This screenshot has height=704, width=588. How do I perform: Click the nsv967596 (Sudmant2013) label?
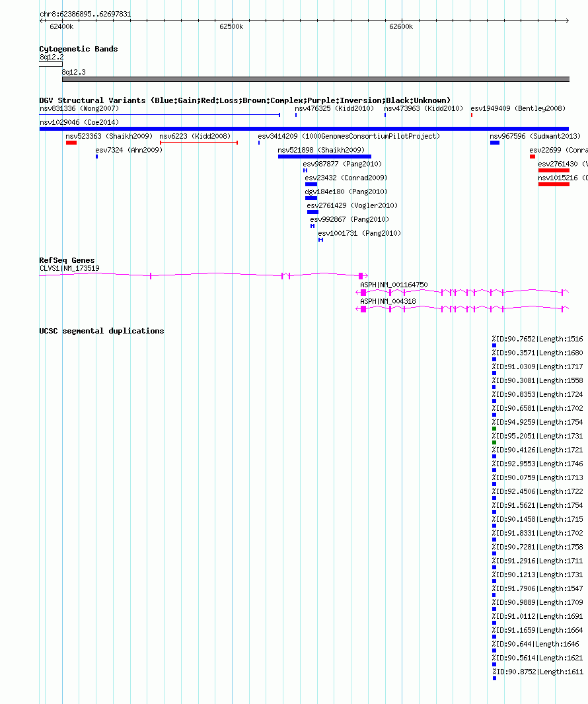(535, 137)
